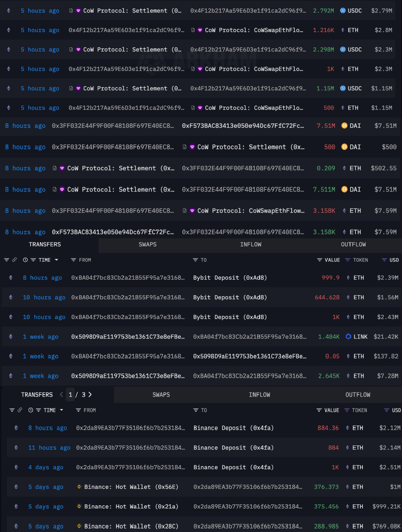Open the TIME dropdown arrow above the Binance rows
402x532 pixels.
click(x=62, y=410)
